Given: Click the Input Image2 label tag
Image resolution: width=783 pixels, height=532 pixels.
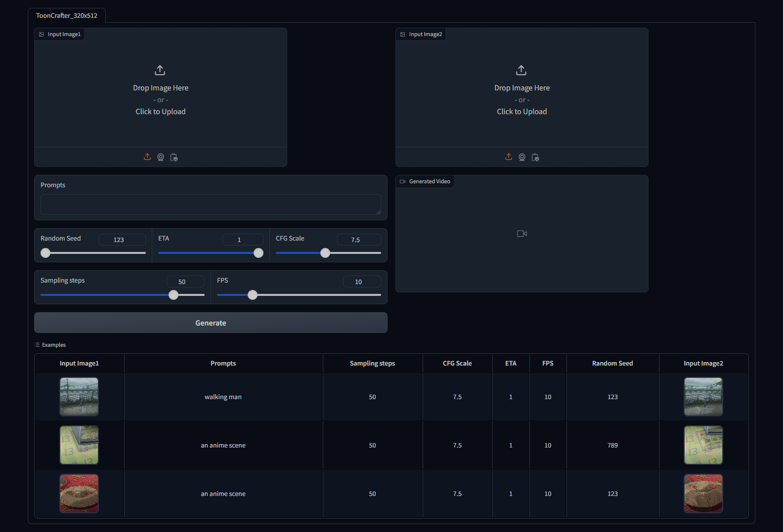Looking at the screenshot, I should (421, 34).
